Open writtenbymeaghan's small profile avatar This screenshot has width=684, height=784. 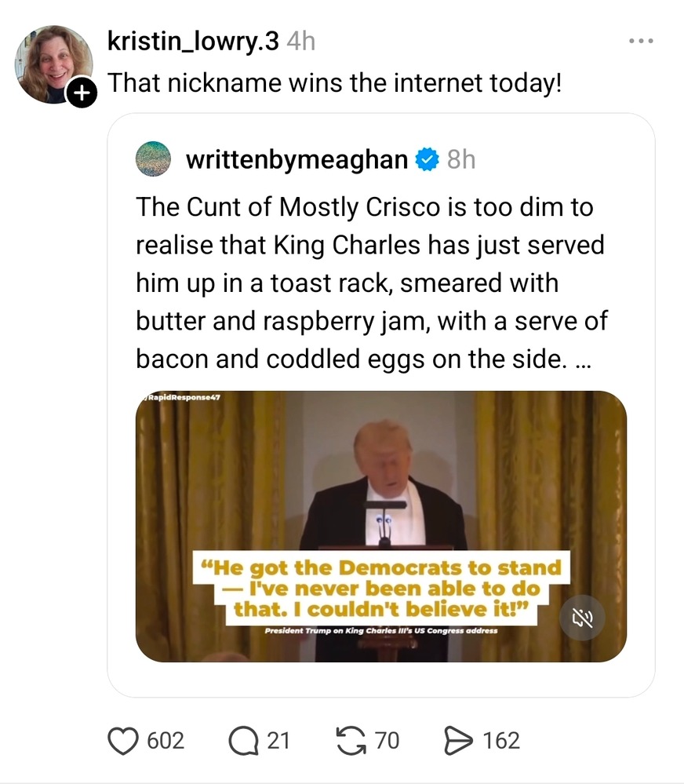[x=153, y=159]
